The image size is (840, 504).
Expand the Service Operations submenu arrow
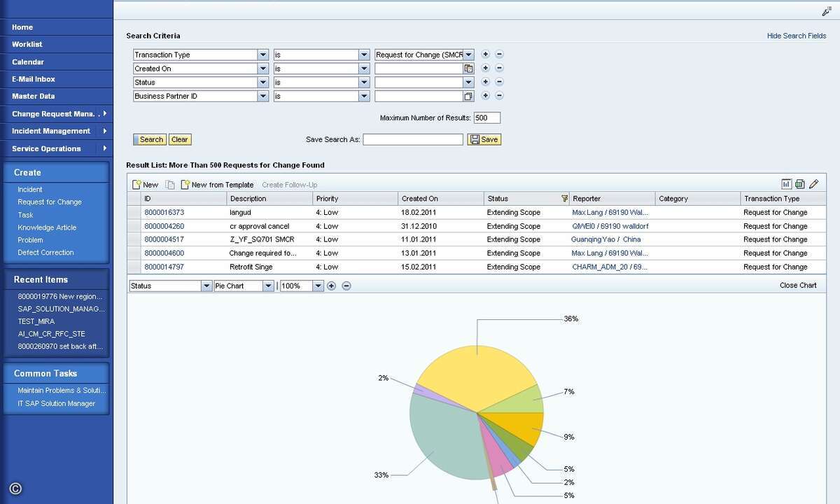pyautogui.click(x=104, y=148)
